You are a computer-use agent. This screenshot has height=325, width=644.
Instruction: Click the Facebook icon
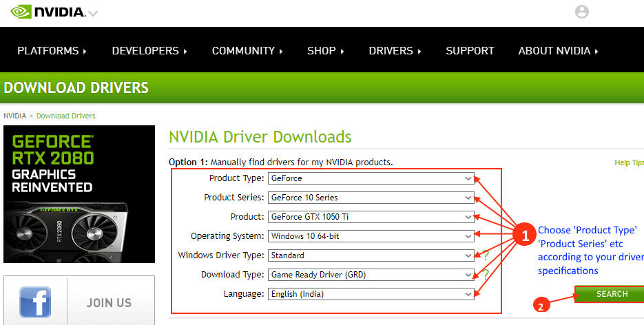coord(35,302)
